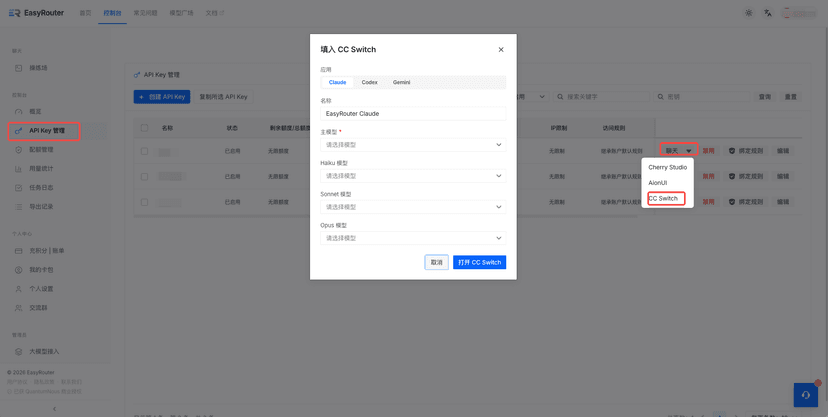Close the 填入 CC Switch dialog
Viewport: 828px width, 417px height.
tap(501, 50)
